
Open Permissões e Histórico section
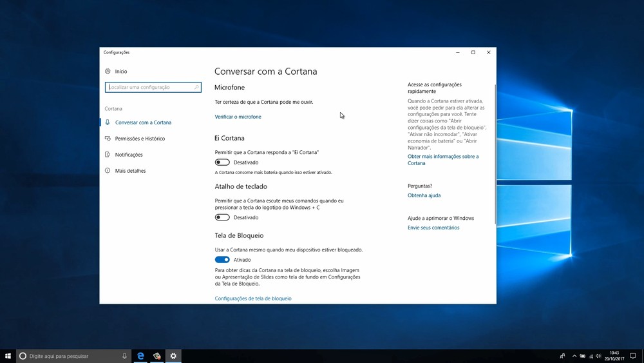point(140,139)
